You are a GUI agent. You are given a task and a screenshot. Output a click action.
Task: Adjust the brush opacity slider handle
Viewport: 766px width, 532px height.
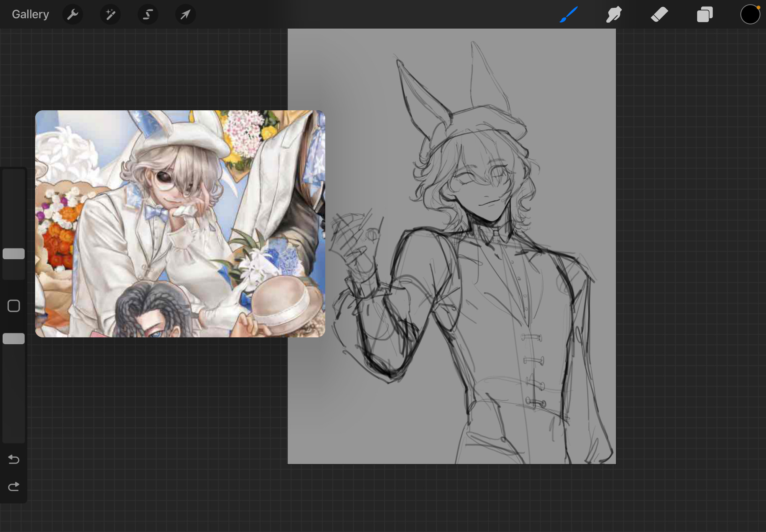coord(14,339)
